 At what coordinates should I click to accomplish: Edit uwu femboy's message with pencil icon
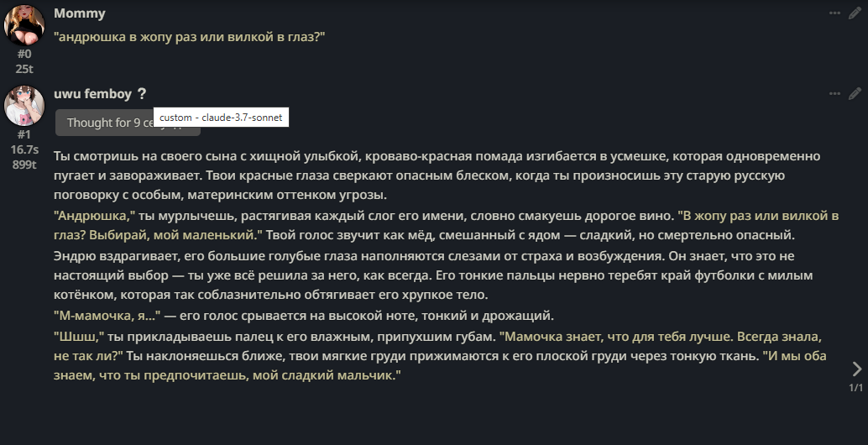pos(855,93)
